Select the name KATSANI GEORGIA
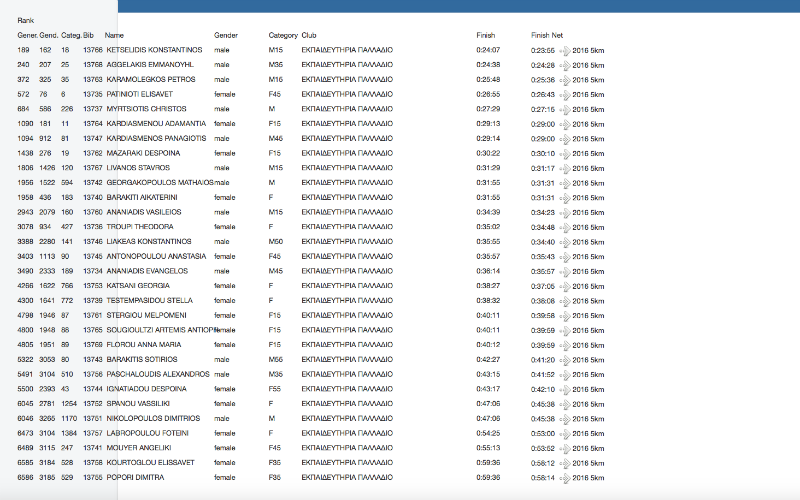 (138, 286)
